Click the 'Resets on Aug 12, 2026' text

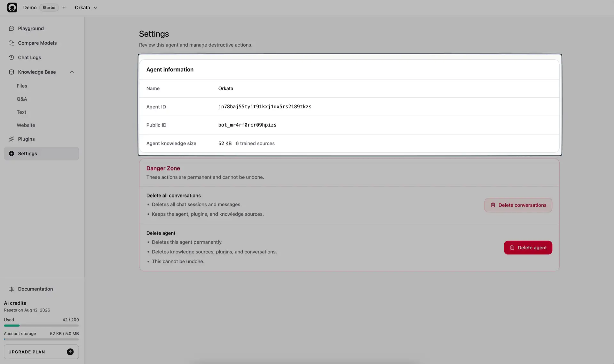pyautogui.click(x=27, y=310)
